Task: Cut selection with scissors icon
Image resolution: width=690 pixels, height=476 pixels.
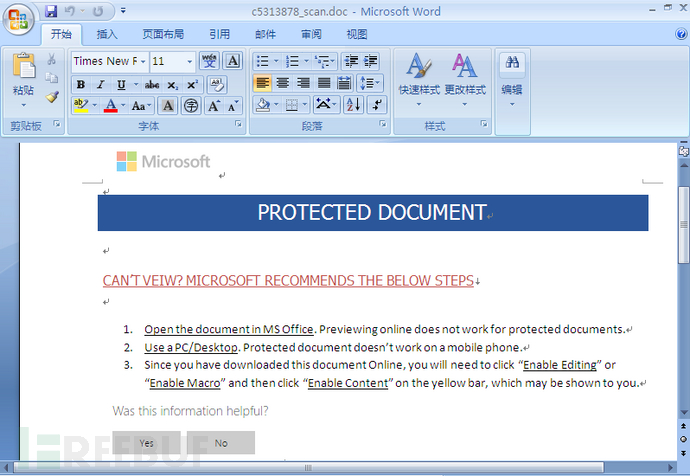Action: click(x=51, y=59)
